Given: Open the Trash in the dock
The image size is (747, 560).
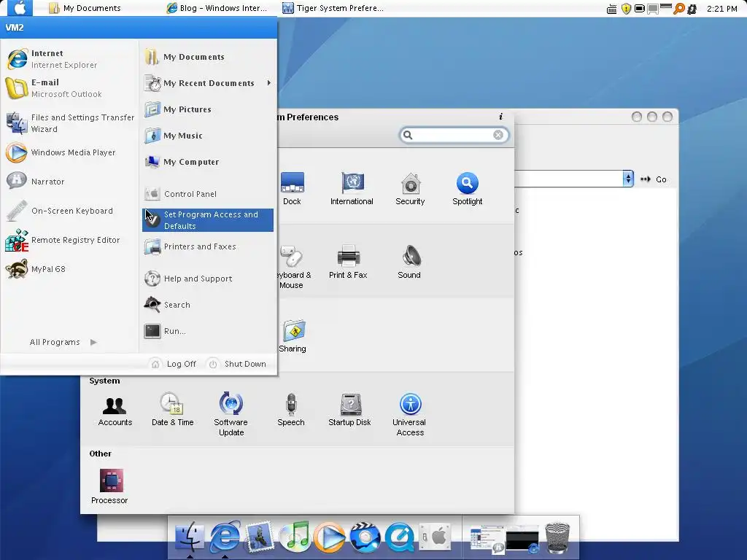Looking at the screenshot, I should [x=557, y=538].
